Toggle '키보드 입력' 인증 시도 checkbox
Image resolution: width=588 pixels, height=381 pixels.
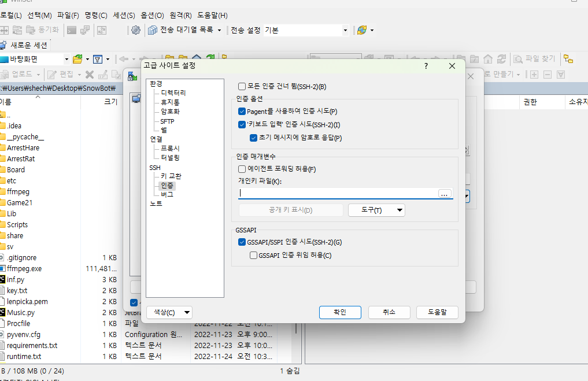tap(242, 124)
